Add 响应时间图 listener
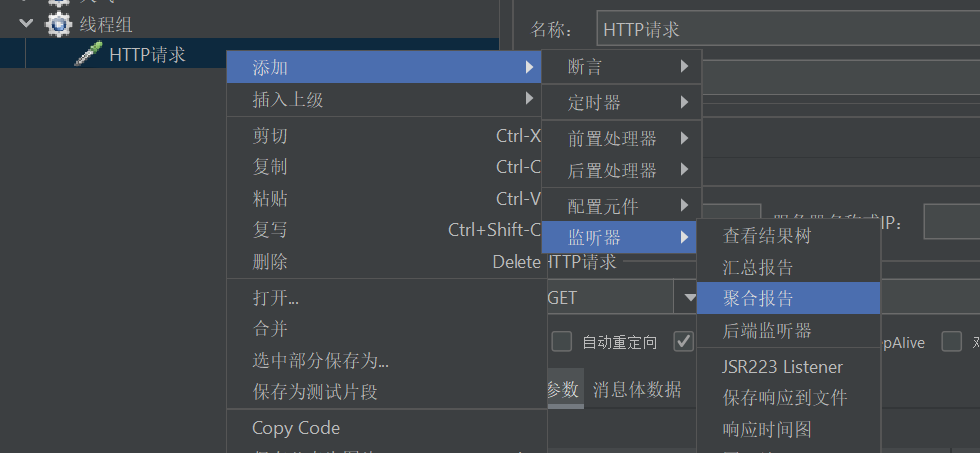The height and width of the screenshot is (453, 980). point(789,429)
